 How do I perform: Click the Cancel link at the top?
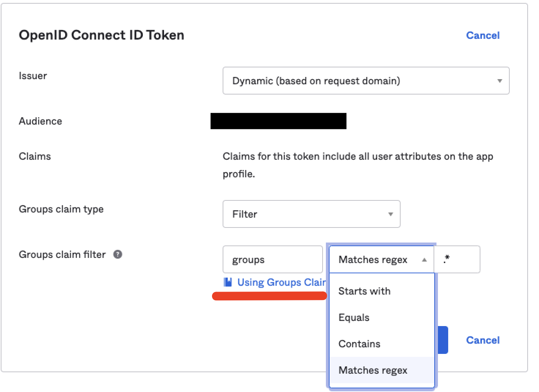click(483, 35)
